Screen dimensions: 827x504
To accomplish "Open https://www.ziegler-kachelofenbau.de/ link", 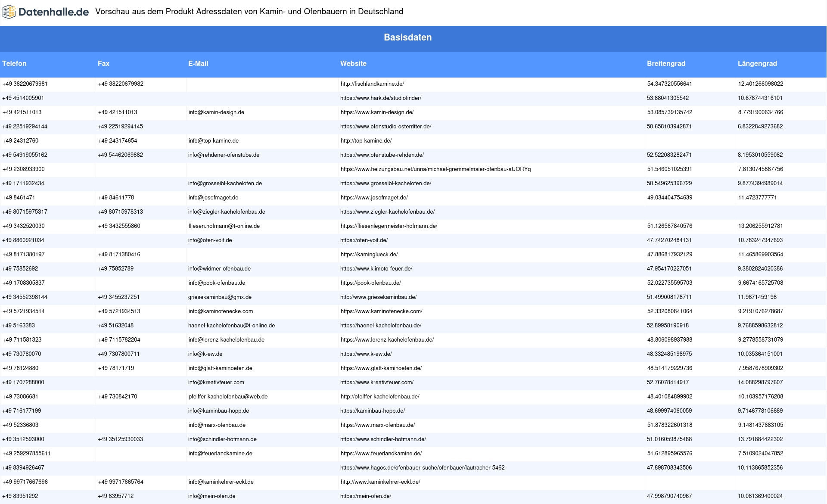I will tap(387, 212).
